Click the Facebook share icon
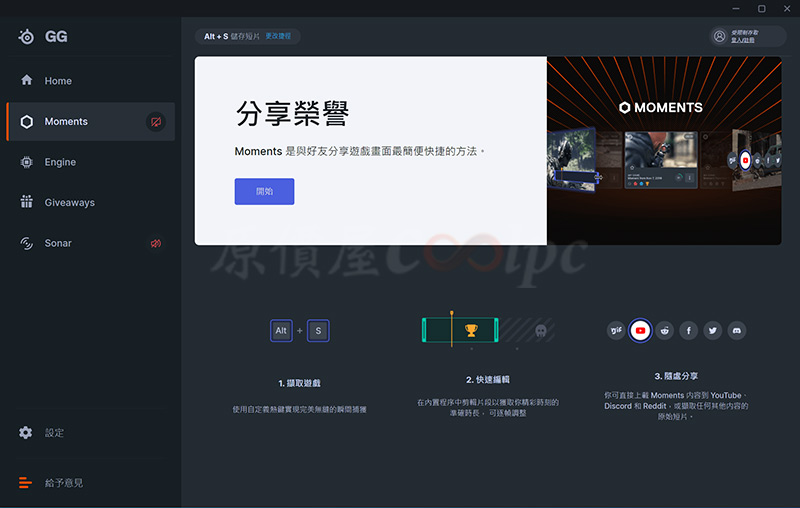Image resolution: width=800 pixels, height=508 pixels. [x=689, y=331]
